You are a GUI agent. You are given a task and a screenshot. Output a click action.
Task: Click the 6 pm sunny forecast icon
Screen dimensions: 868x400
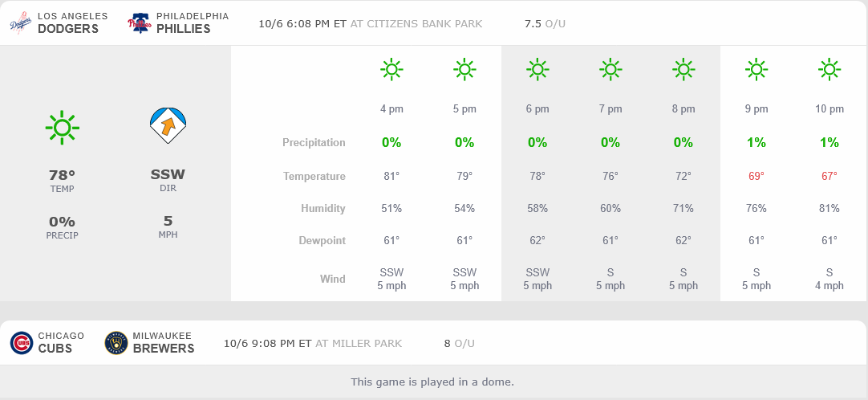coord(537,70)
